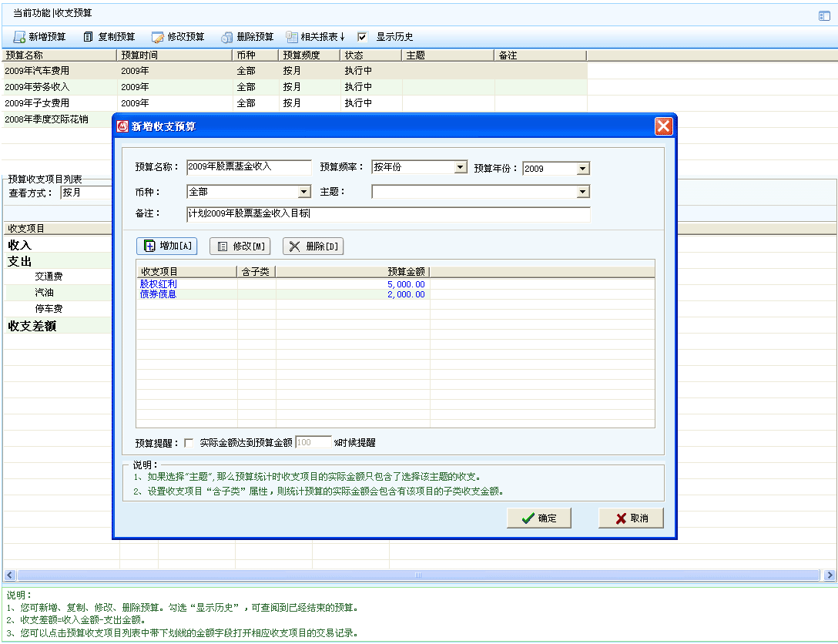Expand the 预算频率 dropdown
The image size is (838, 644).
pyautogui.click(x=461, y=167)
